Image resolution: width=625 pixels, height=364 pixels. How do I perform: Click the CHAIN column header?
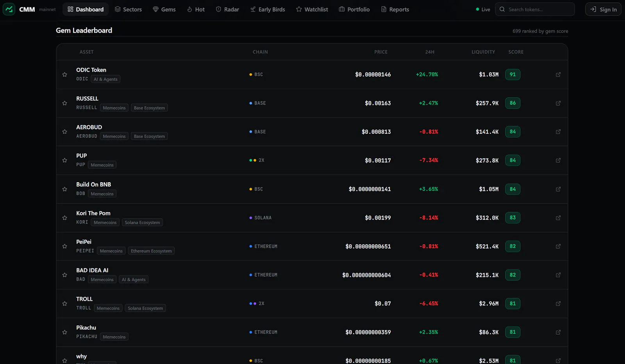(x=260, y=52)
